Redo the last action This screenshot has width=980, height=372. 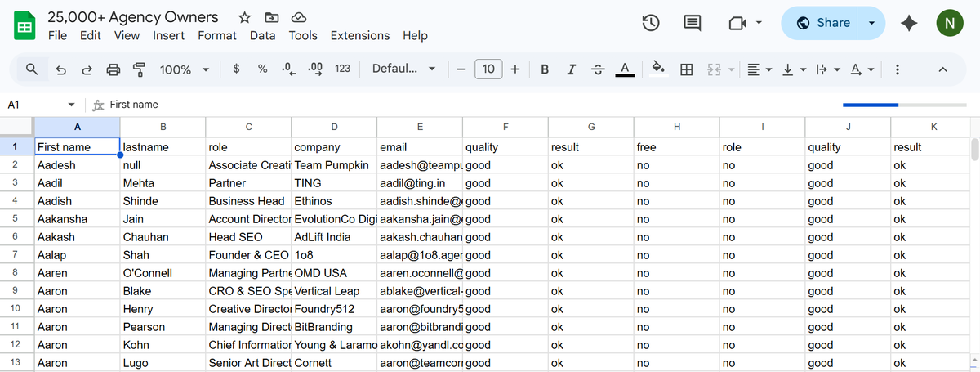click(87, 69)
